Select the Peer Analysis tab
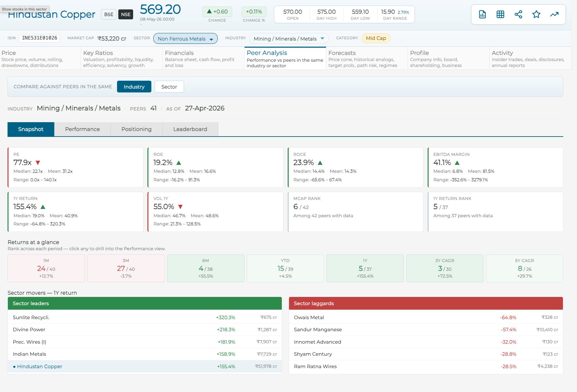The image size is (577, 392). (285, 58)
